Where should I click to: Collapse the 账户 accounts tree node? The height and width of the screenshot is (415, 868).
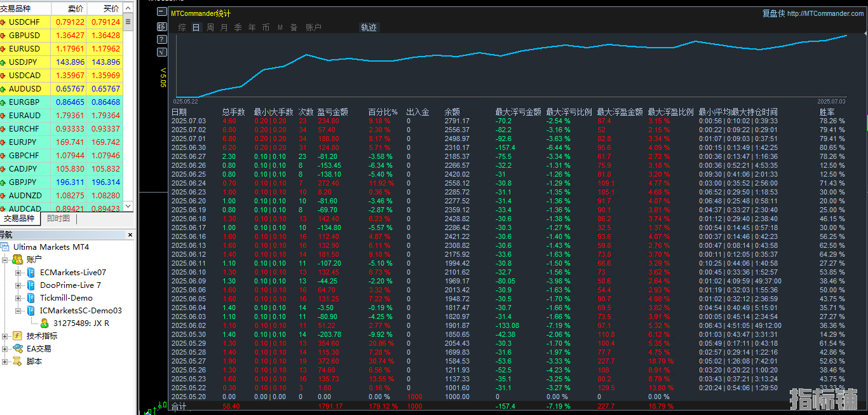(x=6, y=259)
